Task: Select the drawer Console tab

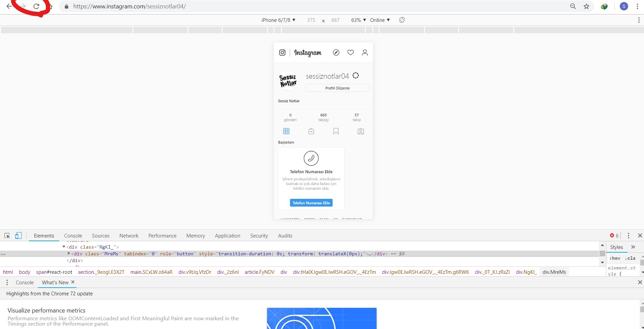Action: pos(25,283)
